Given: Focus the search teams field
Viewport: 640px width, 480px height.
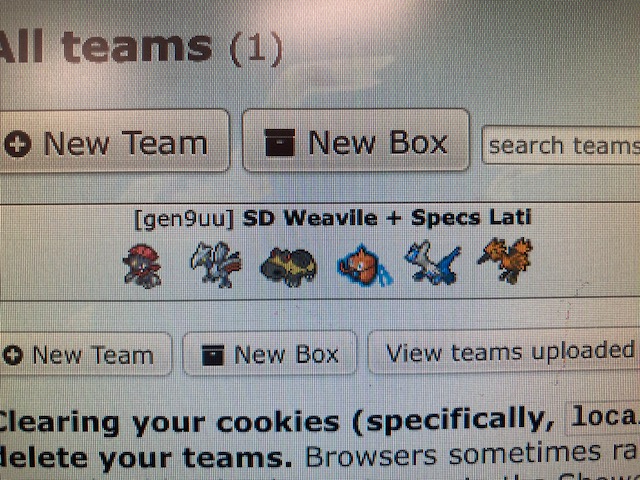Looking at the screenshot, I should click(x=561, y=145).
